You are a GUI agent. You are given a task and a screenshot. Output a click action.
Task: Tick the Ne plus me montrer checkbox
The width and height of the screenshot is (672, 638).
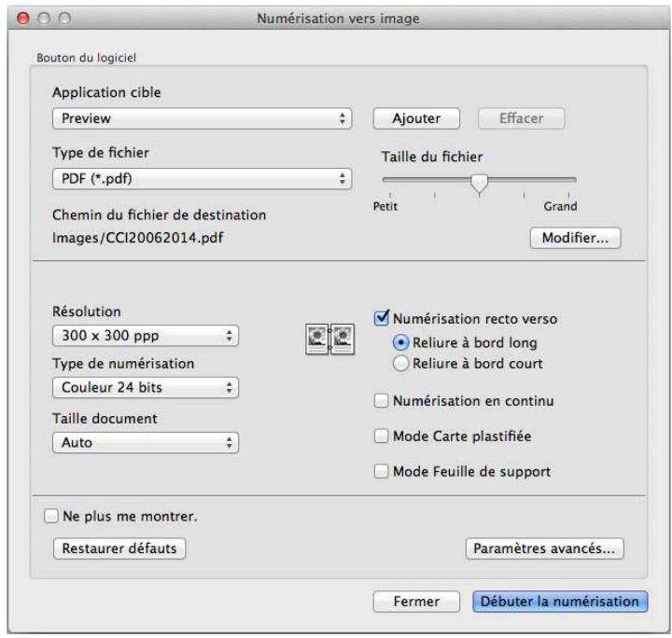click(51, 516)
